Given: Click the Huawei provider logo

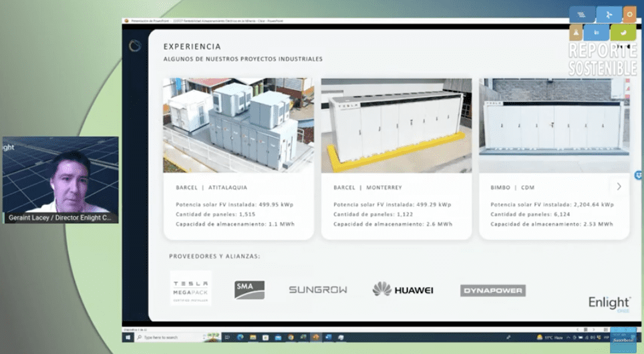Looking at the screenshot, I should tap(403, 289).
